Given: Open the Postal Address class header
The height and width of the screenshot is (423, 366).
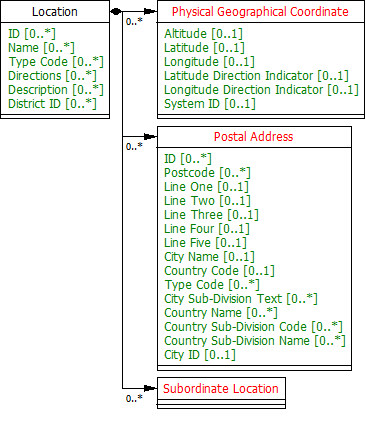Looking at the screenshot, I should [x=254, y=137].
